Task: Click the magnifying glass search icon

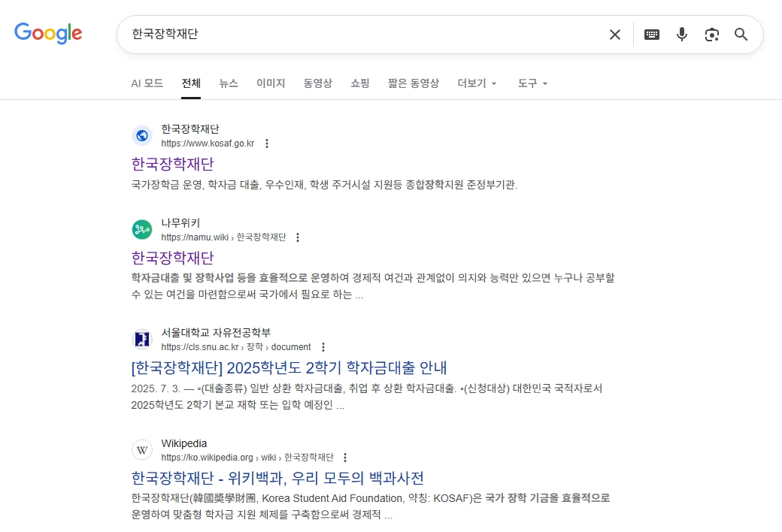Action: 741,35
